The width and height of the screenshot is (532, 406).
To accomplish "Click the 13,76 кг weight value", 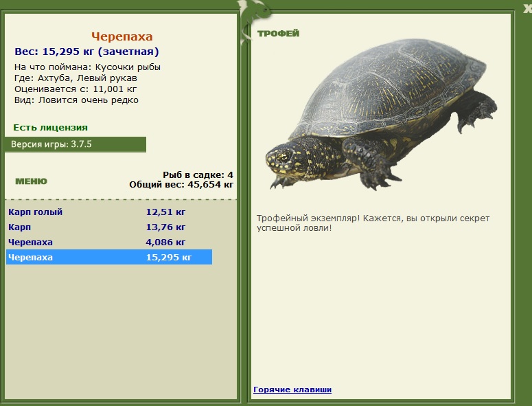I will click(x=165, y=227).
